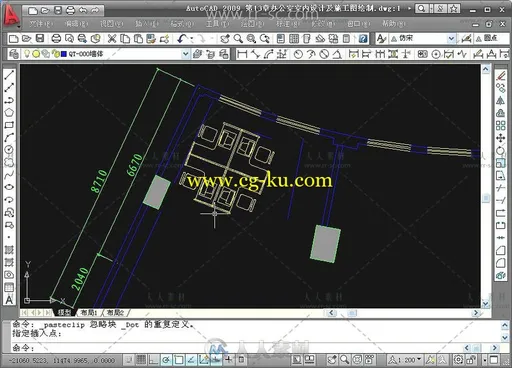This screenshot has height=368, width=512.
Task: Select the Line tool in the draw toolbar
Action: coord(9,75)
